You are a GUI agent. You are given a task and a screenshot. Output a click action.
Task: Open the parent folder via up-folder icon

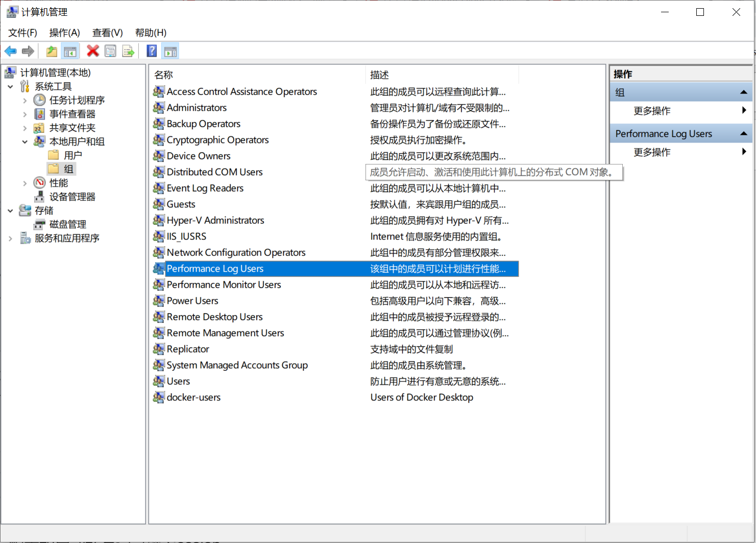[51, 51]
